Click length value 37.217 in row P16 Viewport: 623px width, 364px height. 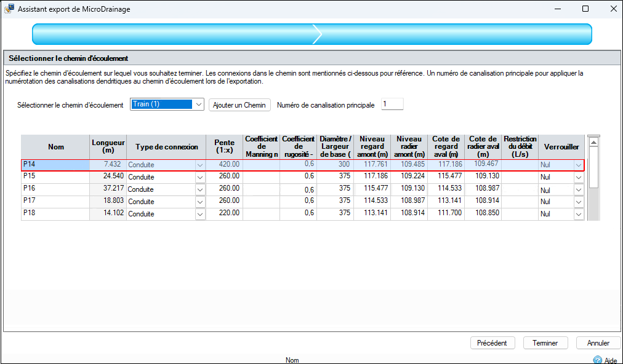[x=108, y=189]
